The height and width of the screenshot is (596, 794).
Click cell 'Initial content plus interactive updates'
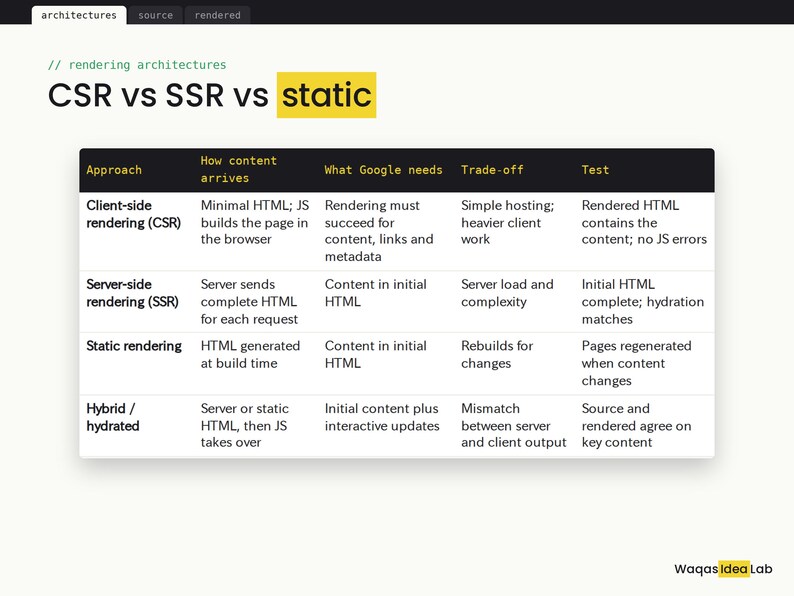(382, 417)
